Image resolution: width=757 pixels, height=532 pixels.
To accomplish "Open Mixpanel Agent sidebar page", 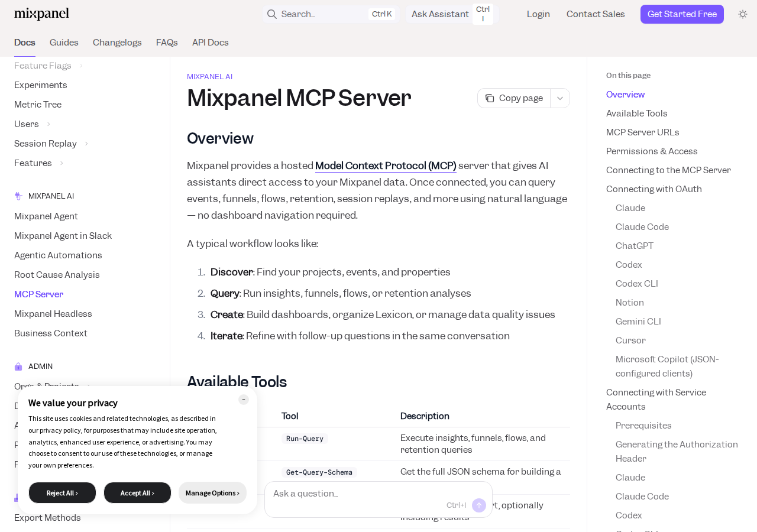I will click(x=46, y=216).
